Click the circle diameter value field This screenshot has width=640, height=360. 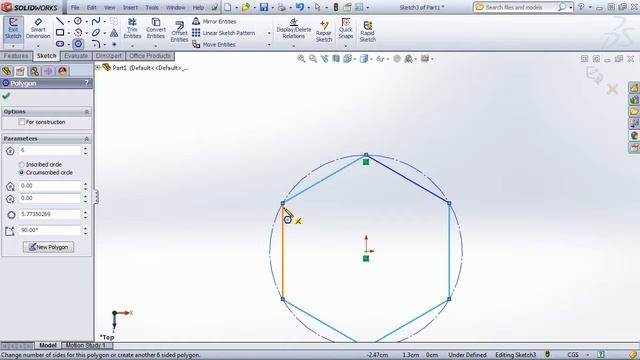click(x=50, y=214)
